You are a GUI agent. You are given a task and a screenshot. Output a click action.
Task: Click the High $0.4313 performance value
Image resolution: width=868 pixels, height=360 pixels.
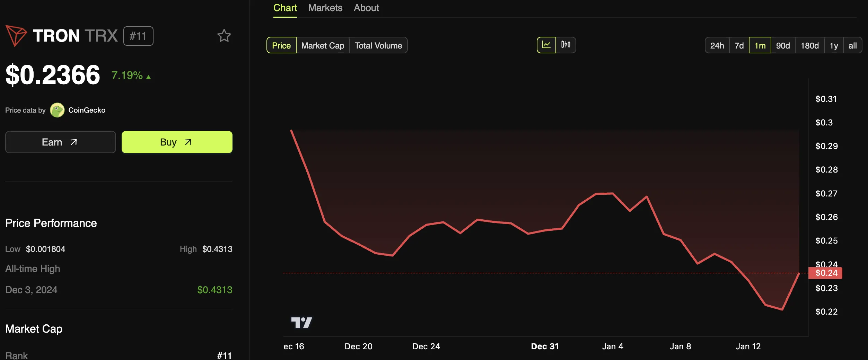coord(217,249)
